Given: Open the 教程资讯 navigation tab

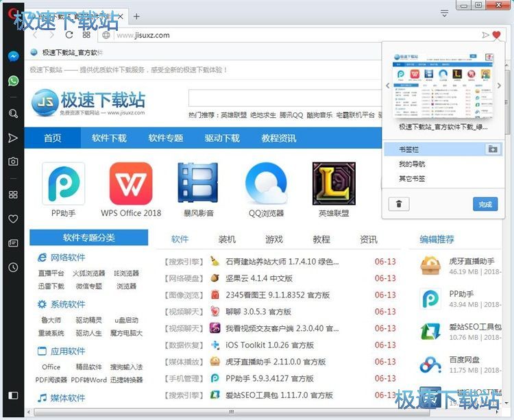Looking at the screenshot, I should pyautogui.click(x=279, y=138).
